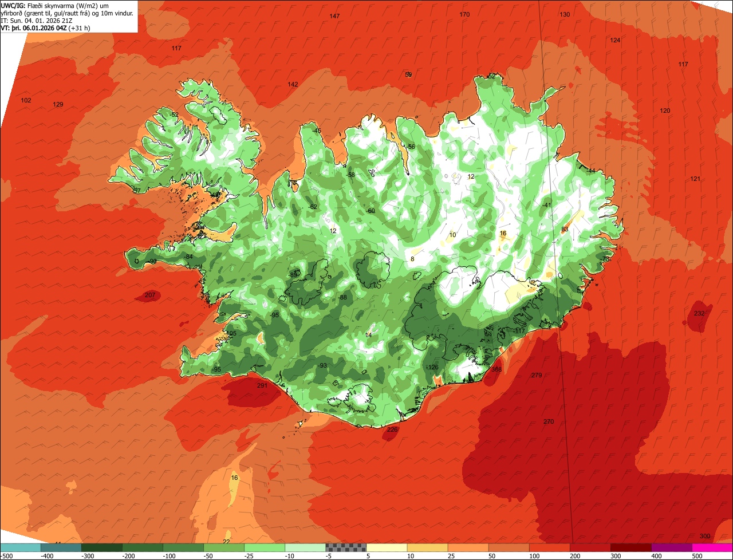
Task: Click the map value 142
Action: tap(293, 84)
